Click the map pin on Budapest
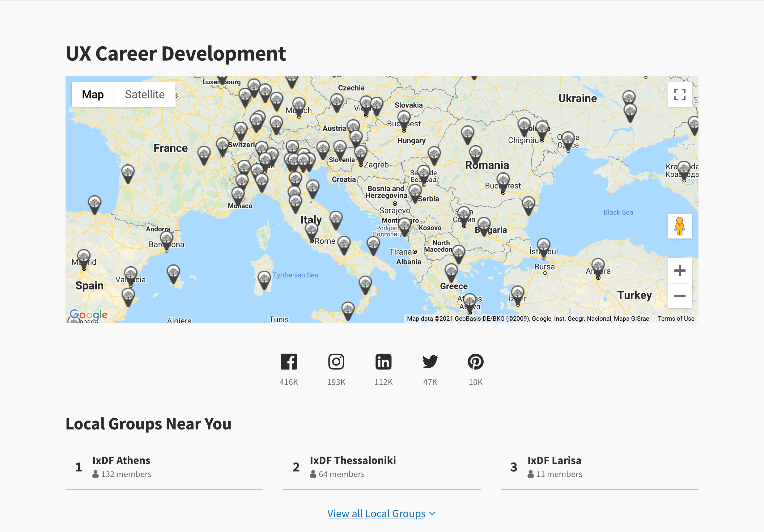764x532 pixels. (x=404, y=120)
